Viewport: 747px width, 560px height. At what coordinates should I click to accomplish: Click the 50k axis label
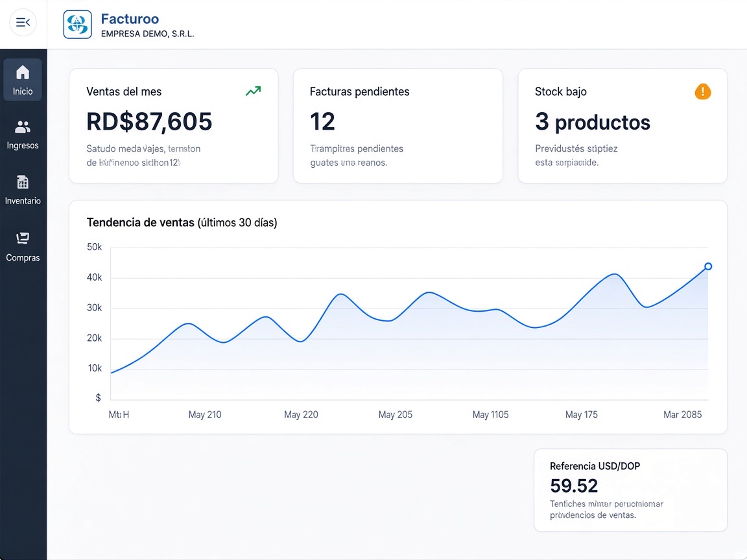pyautogui.click(x=94, y=247)
